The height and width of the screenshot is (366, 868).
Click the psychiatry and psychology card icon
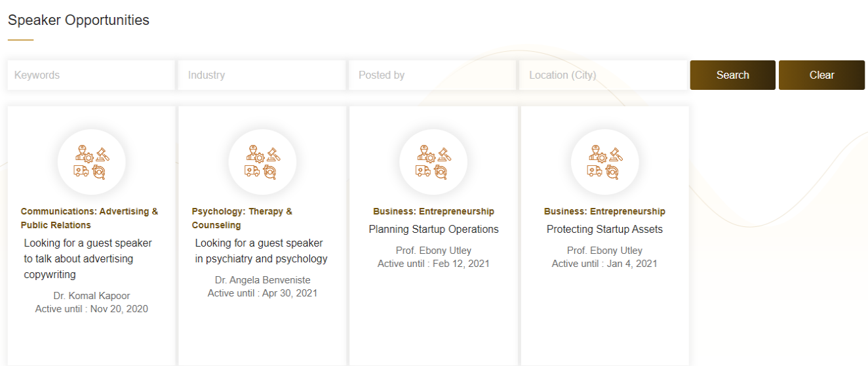click(262, 163)
